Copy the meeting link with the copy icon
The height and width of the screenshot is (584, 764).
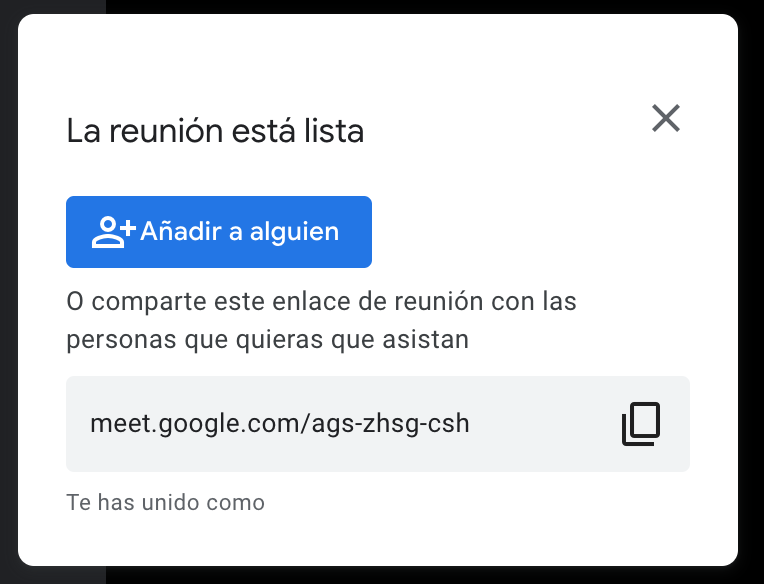641,423
